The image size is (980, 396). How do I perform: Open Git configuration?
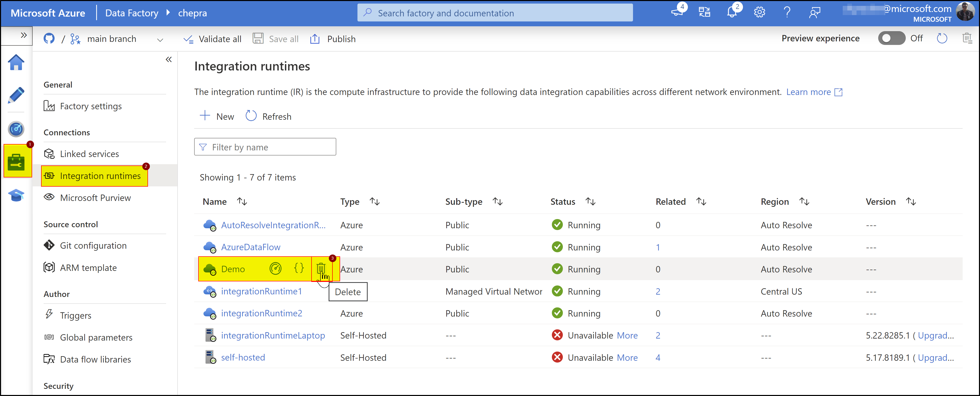(x=85, y=246)
